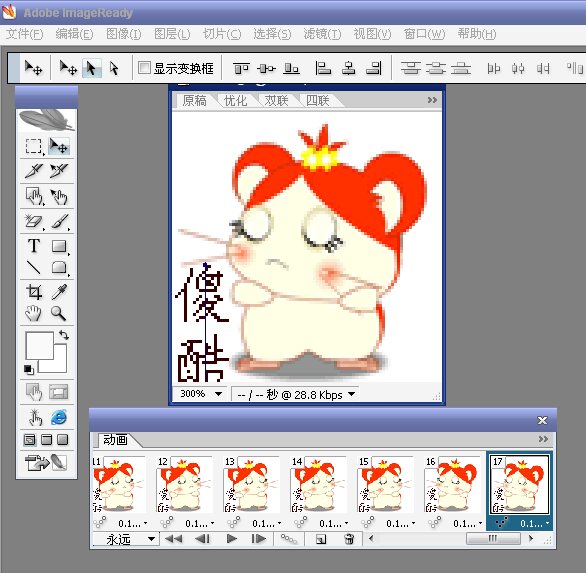Click align left edges icon

point(323,68)
